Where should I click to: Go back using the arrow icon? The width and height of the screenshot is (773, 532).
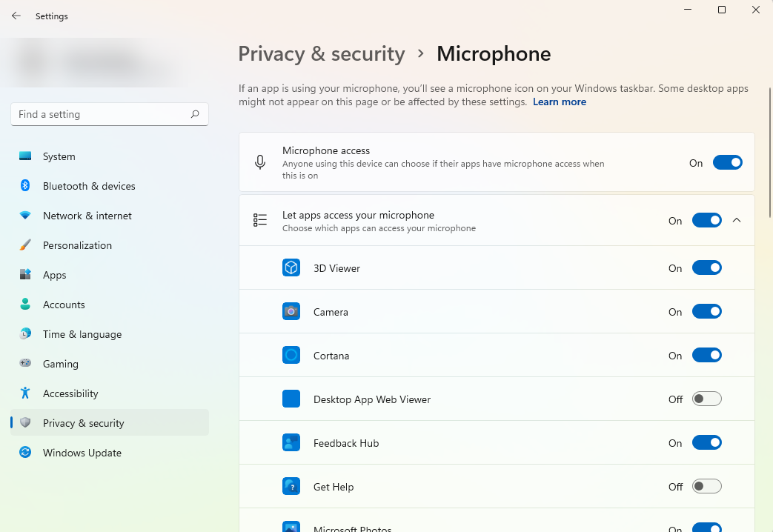point(16,16)
